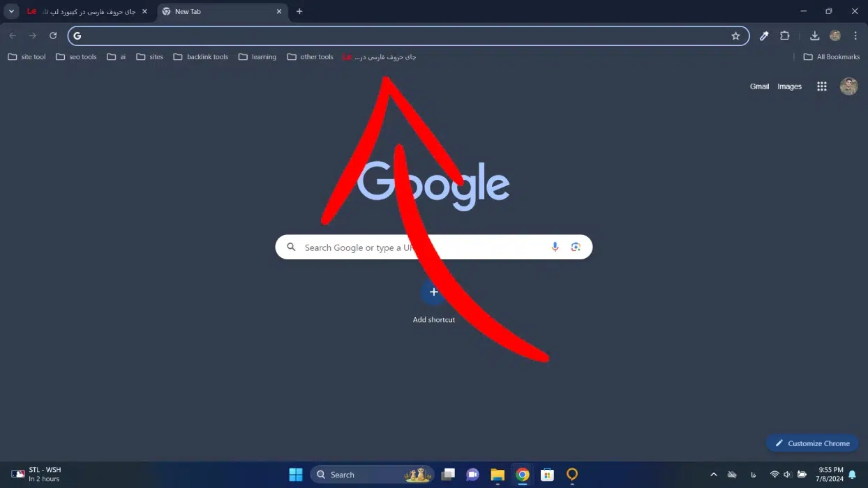
Task: Click the eyedropper extension icon in toolbar
Action: 764,36
